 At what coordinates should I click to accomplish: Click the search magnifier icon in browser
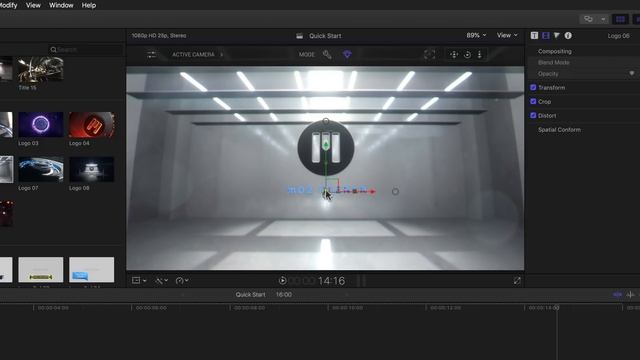(53, 50)
